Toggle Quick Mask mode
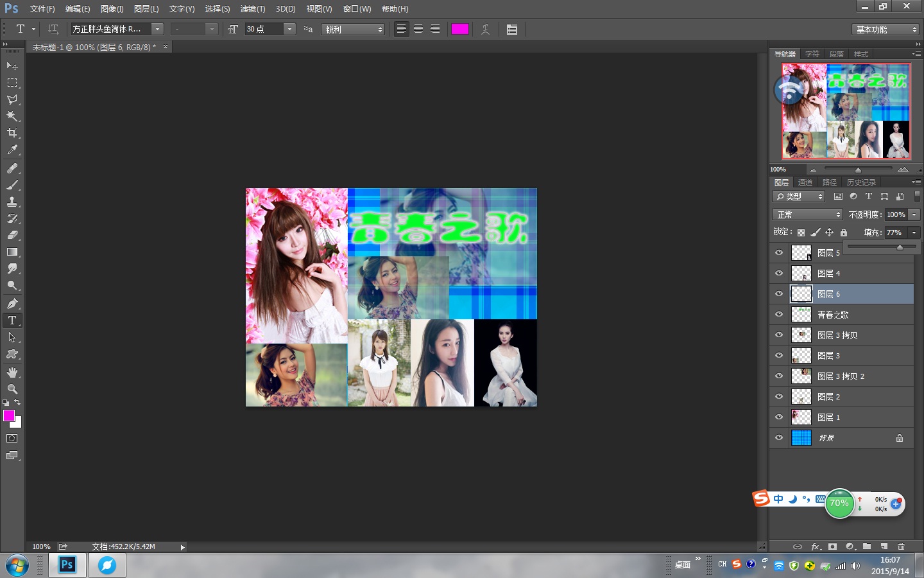This screenshot has width=924, height=578. click(12, 439)
